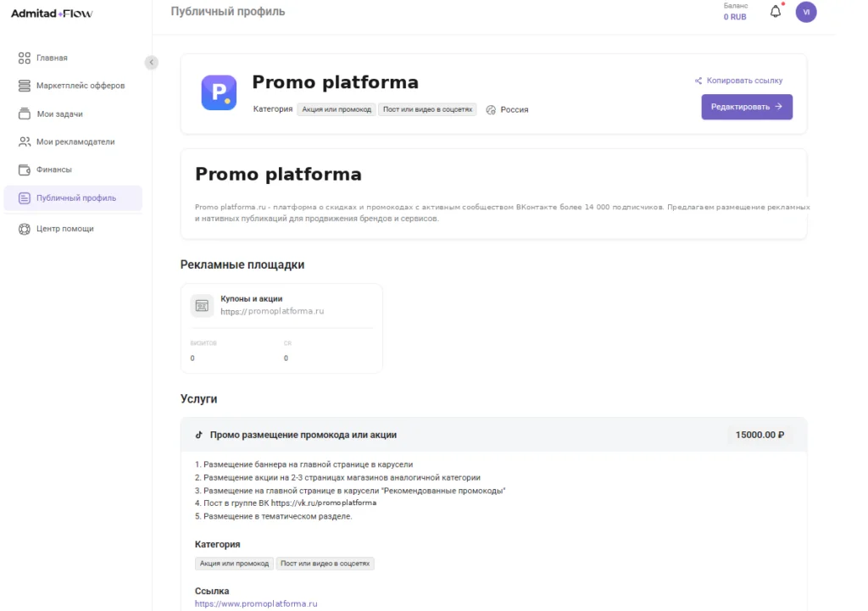868x611 pixels.
Task: Click the Россия country label
Action: coord(515,109)
